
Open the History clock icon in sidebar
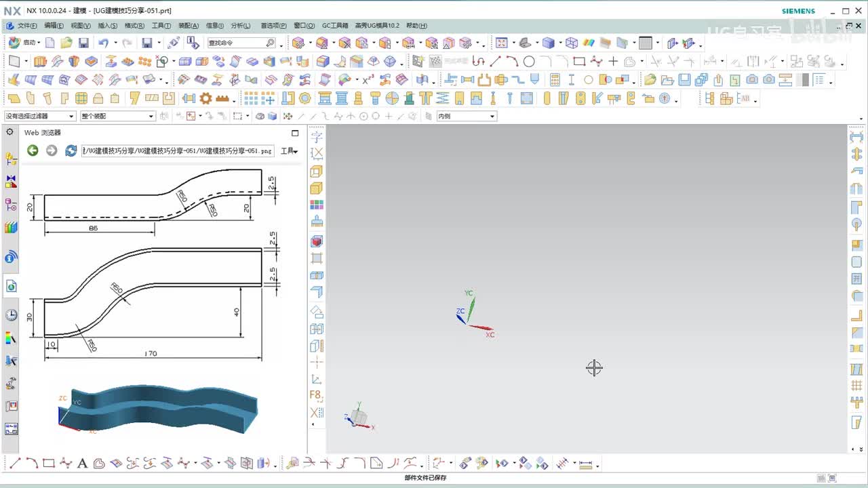11,315
